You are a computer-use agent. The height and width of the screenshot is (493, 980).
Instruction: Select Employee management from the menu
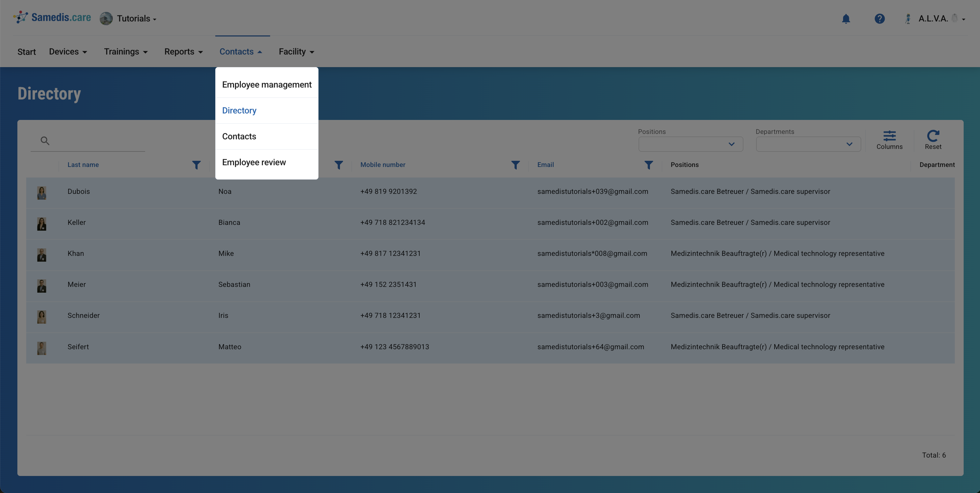click(267, 84)
